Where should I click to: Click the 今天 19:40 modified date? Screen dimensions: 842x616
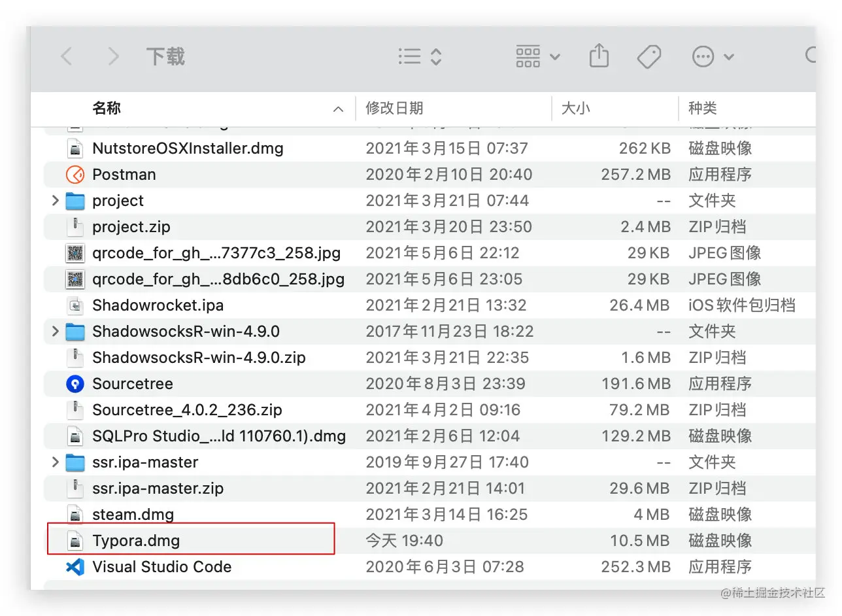[404, 541]
